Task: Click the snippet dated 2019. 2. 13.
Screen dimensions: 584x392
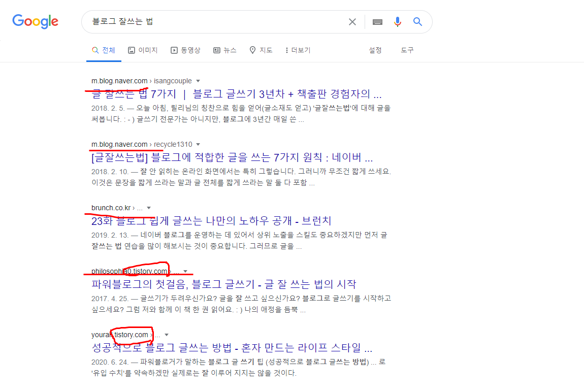Action: [x=240, y=241]
